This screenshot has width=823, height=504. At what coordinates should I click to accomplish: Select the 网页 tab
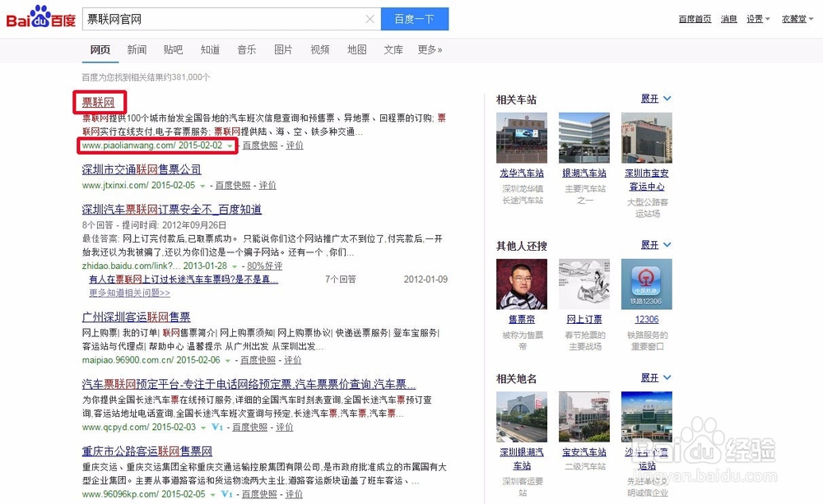click(100, 50)
